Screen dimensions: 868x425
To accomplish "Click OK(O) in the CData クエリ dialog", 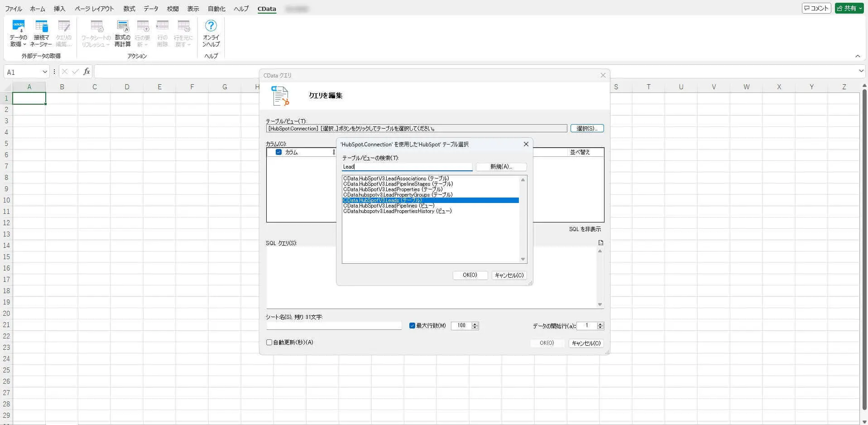I will pyautogui.click(x=547, y=343).
